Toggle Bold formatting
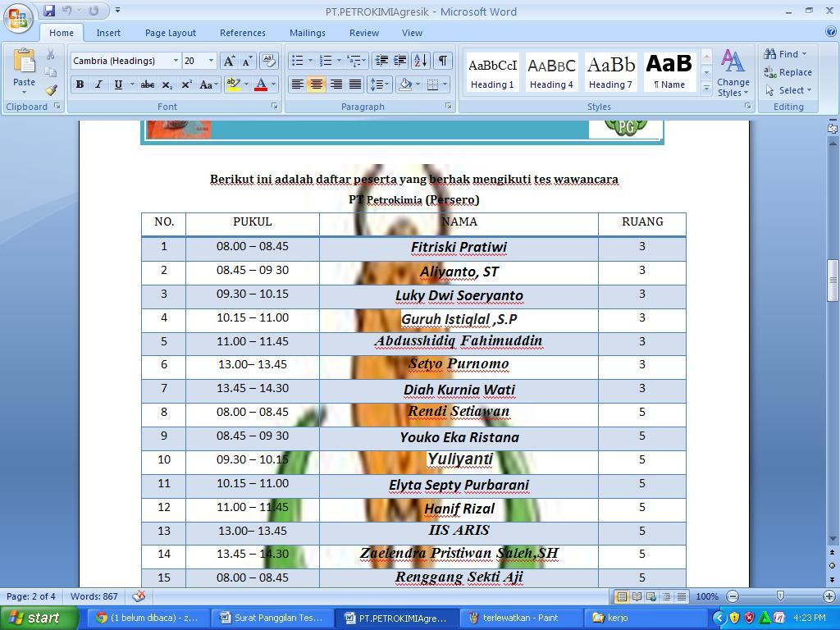The image size is (840, 630). [x=80, y=84]
